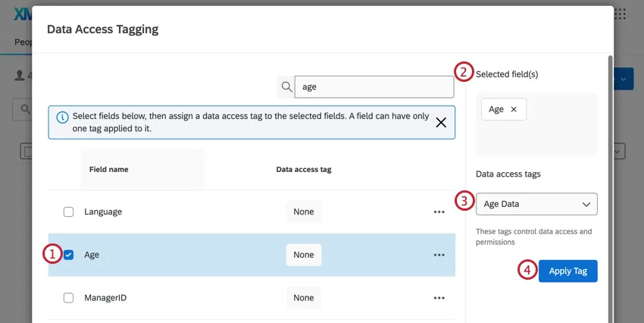644x323 pixels.
Task: Open the Language row options menu
Action: point(439,212)
